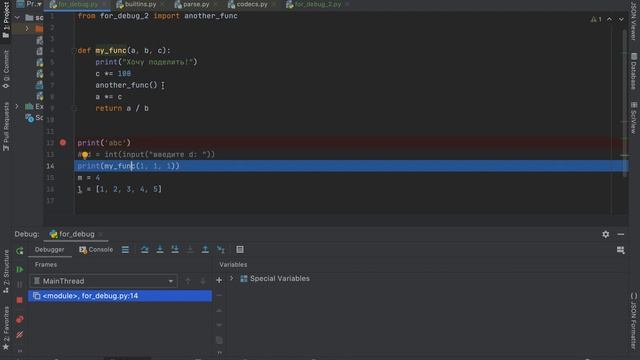Open the SciView tool window
This screenshot has height=360, width=640.
(x=633, y=118)
